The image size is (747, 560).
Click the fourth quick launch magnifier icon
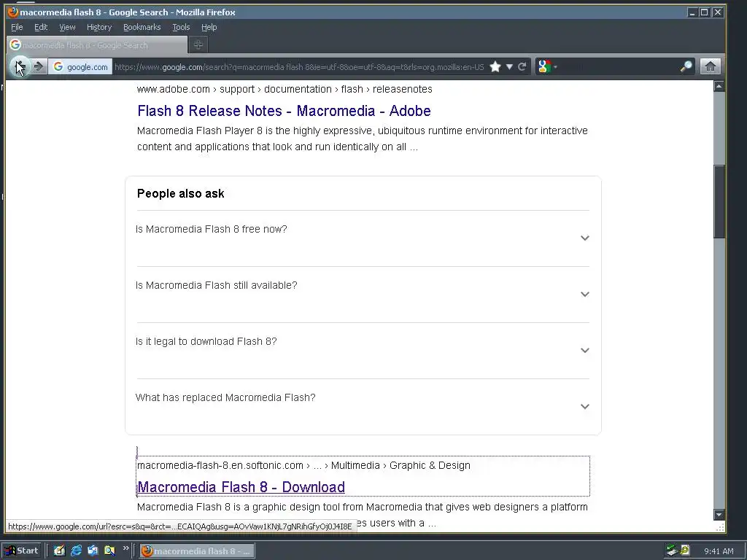pyautogui.click(x=109, y=551)
